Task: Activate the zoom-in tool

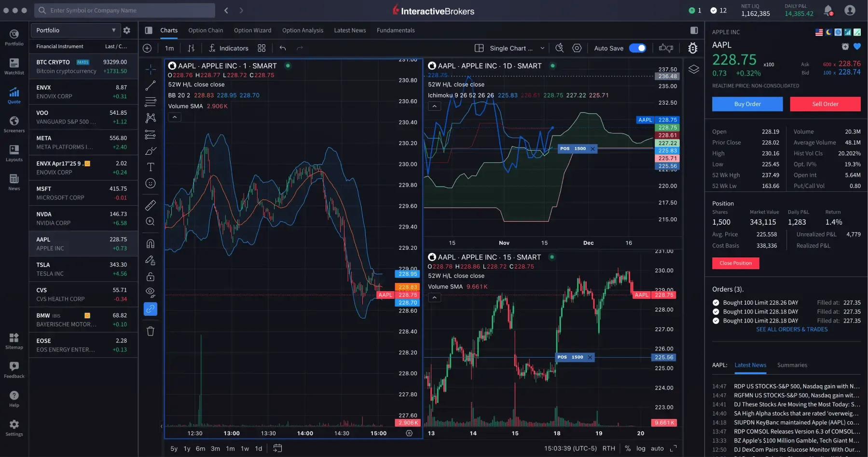Action: (150, 221)
